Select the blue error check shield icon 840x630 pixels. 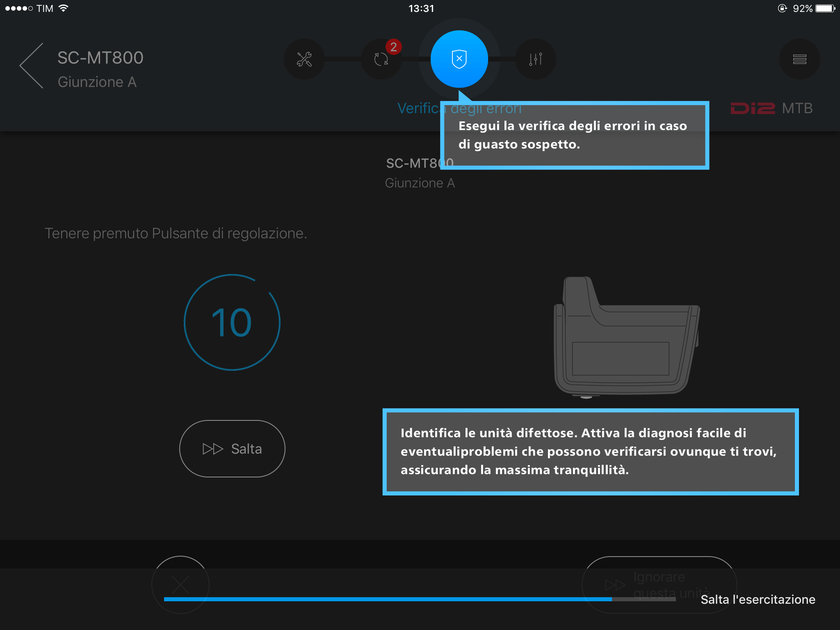point(459,59)
